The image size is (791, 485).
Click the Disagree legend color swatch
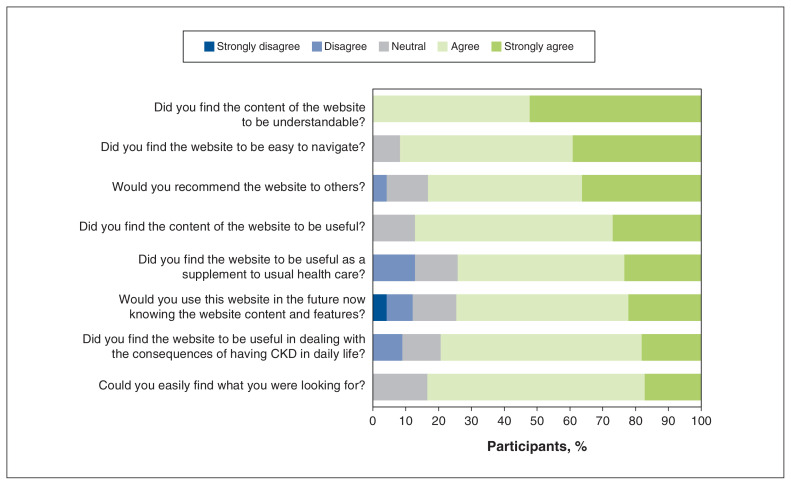coord(316,46)
